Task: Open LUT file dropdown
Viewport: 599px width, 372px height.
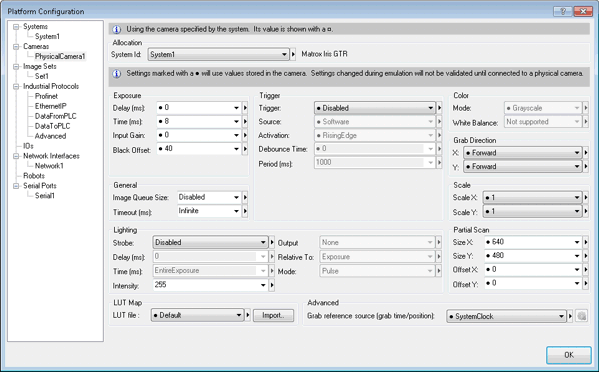Action: pos(197,315)
